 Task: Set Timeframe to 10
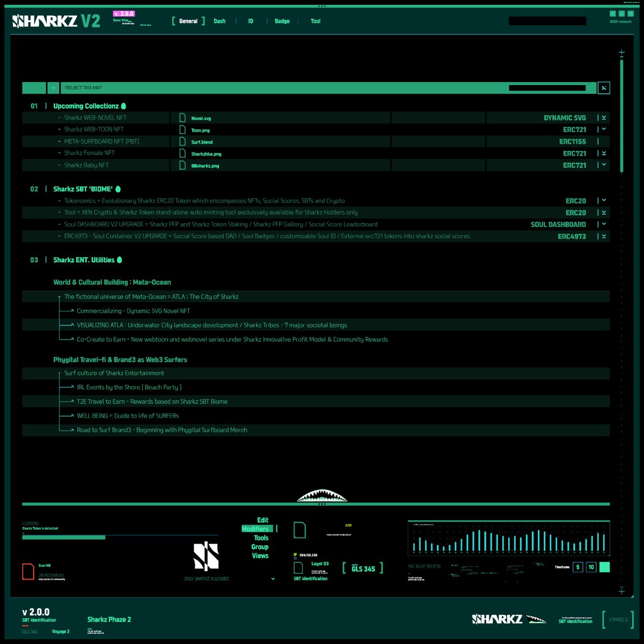(x=591, y=567)
